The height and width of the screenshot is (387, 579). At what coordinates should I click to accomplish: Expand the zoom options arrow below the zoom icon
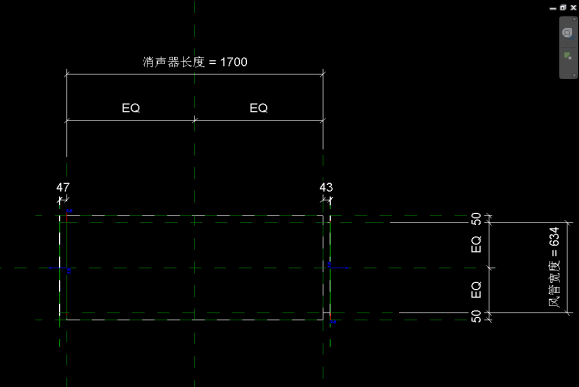[568, 66]
